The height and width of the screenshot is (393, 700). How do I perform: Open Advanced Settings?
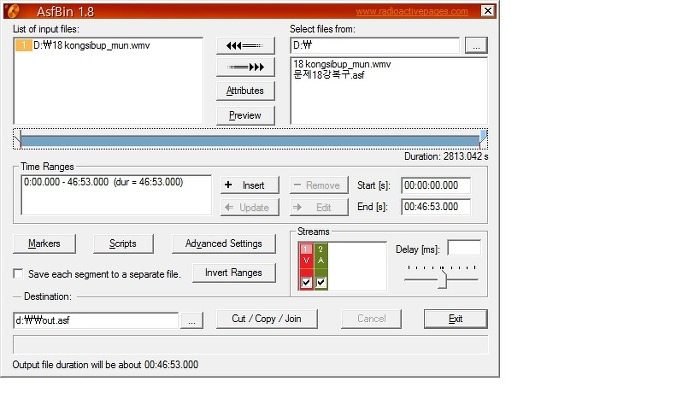click(224, 244)
